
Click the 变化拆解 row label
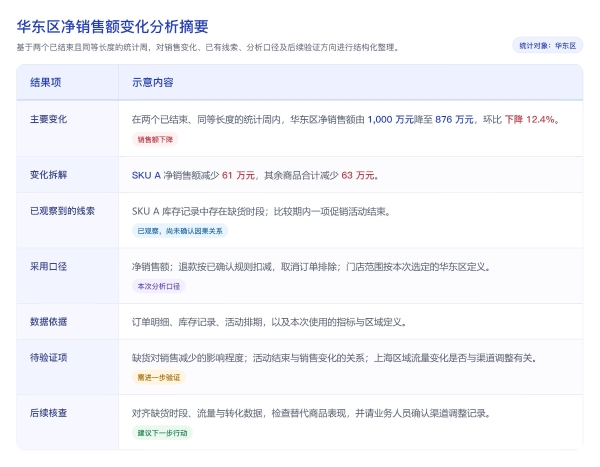tap(49, 175)
